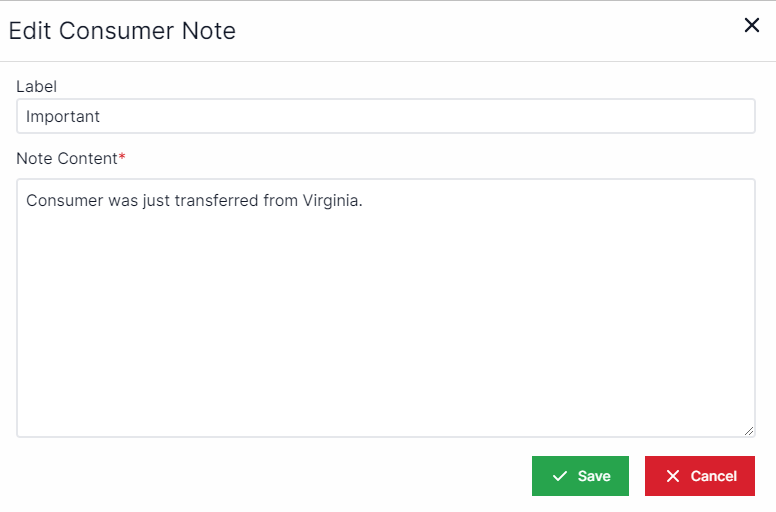
Task: Click the 'Edit Consumer Note' dialog title
Action: 122,31
